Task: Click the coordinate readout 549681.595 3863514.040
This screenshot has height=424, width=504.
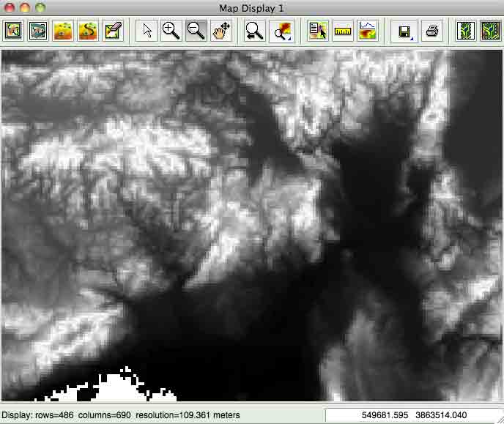Action: click(414, 415)
